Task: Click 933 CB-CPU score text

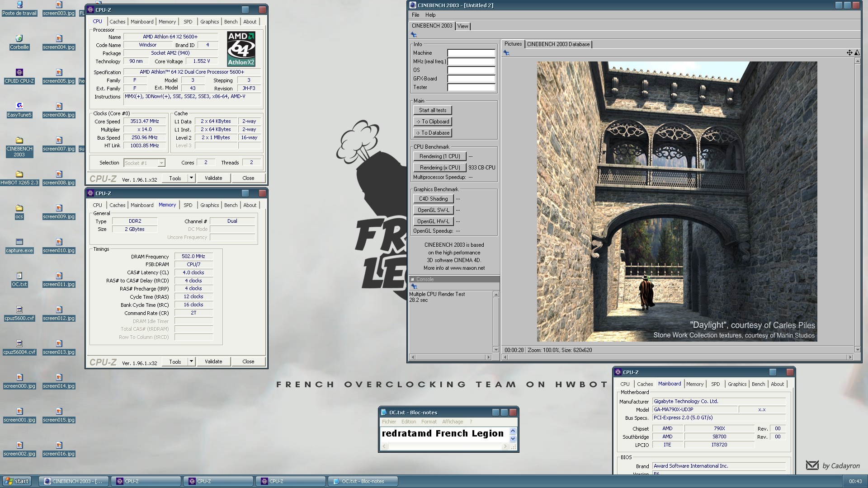Action: (x=482, y=168)
